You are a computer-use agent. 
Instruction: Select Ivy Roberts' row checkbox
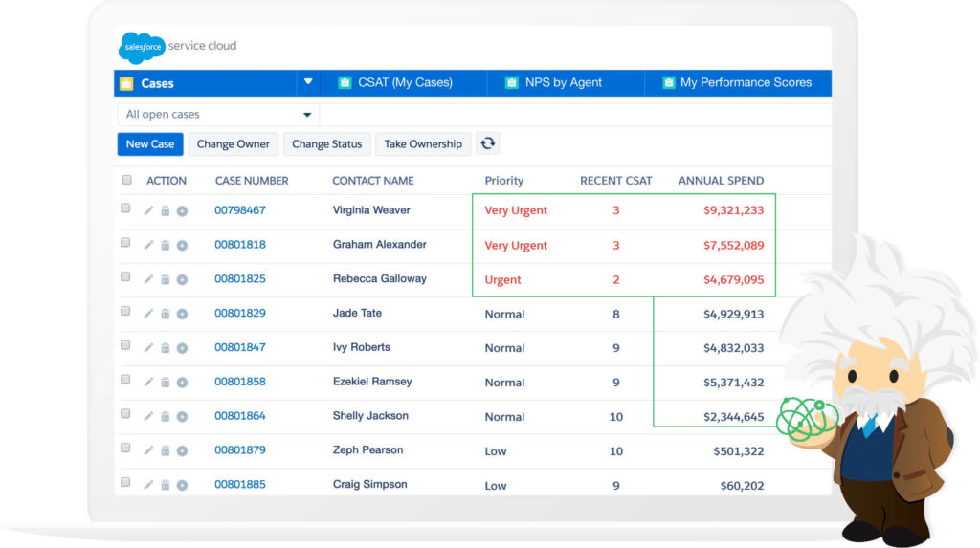125,345
